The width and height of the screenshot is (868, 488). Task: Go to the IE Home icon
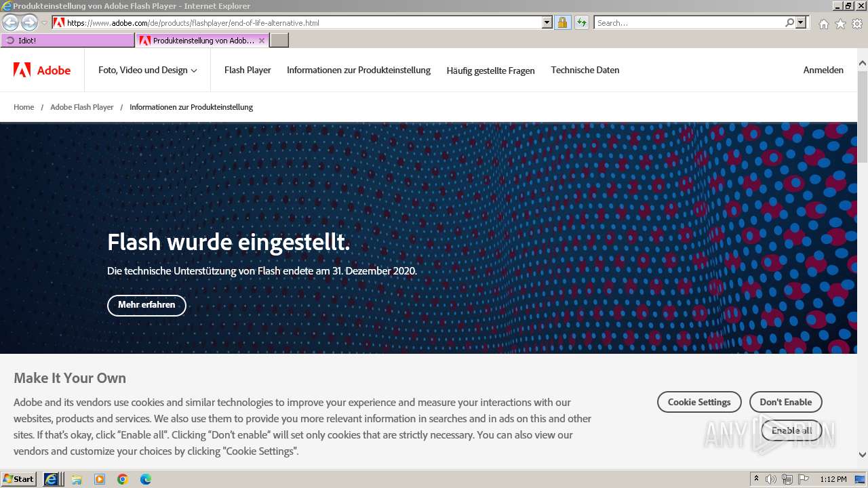click(x=823, y=24)
